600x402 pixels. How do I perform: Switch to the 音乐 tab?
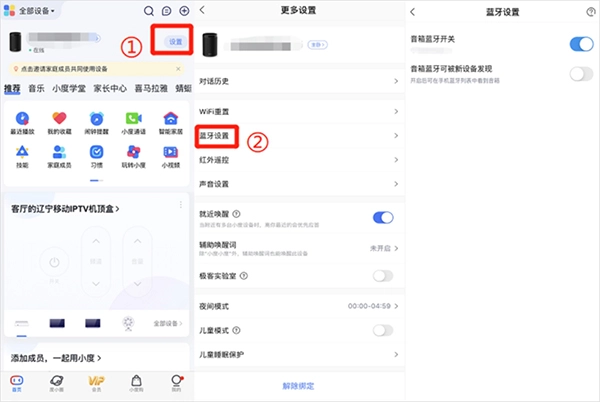(36, 89)
